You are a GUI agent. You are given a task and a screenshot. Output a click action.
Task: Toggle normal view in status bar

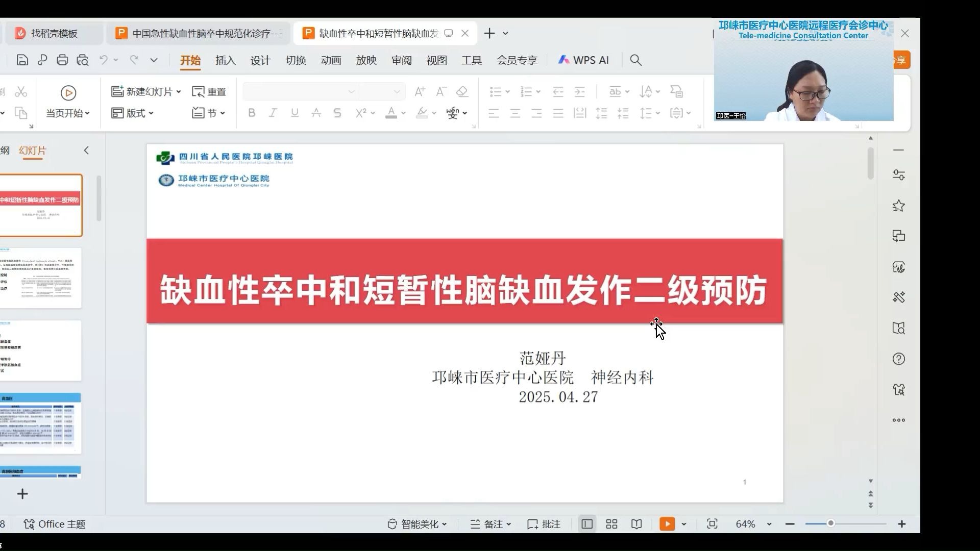tap(587, 524)
